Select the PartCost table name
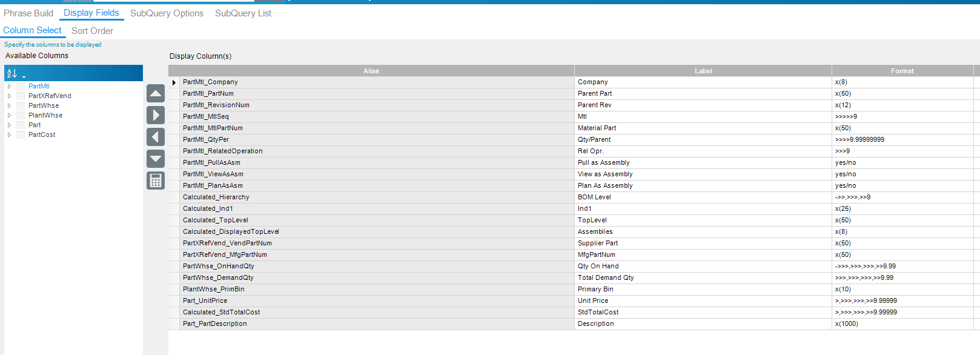 42,134
